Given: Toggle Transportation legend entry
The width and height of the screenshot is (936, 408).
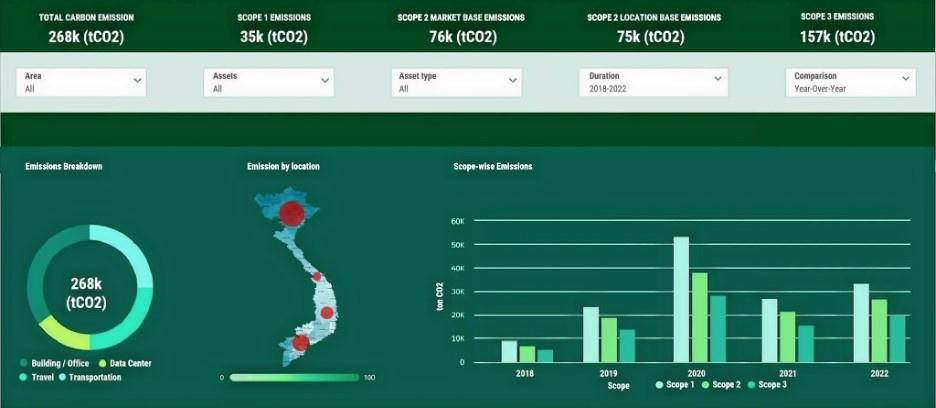Looking at the screenshot, I should point(91,377).
